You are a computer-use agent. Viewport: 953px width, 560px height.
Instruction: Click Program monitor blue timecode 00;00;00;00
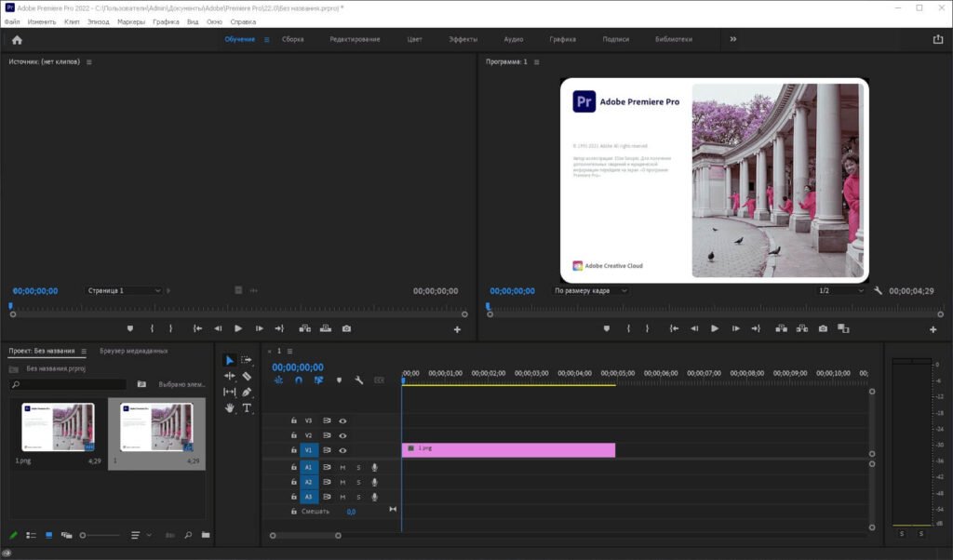(x=513, y=291)
